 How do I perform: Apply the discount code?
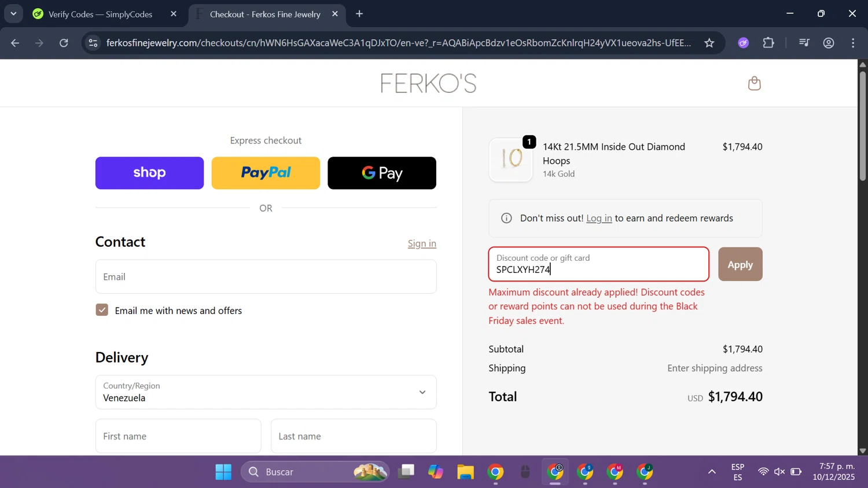pyautogui.click(x=740, y=264)
